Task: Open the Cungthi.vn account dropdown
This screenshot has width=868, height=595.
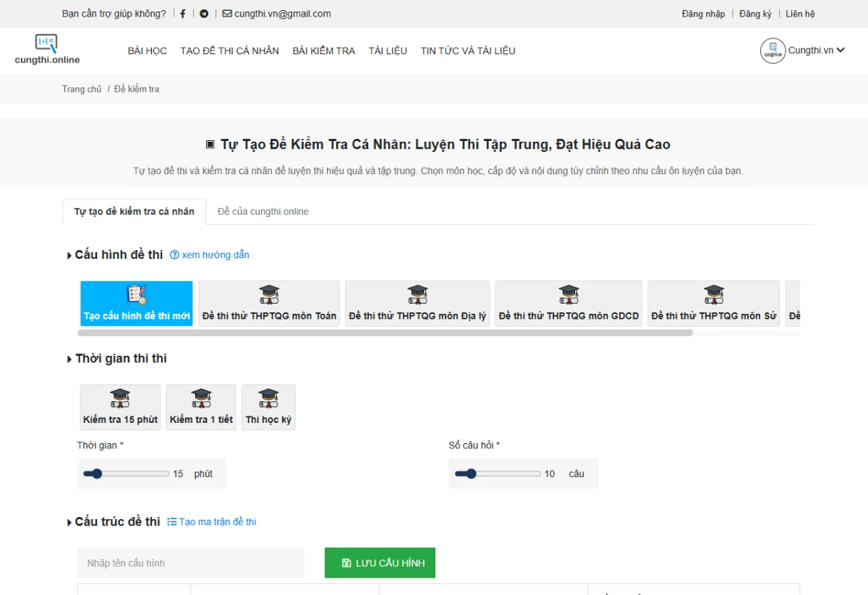Action: [x=803, y=51]
